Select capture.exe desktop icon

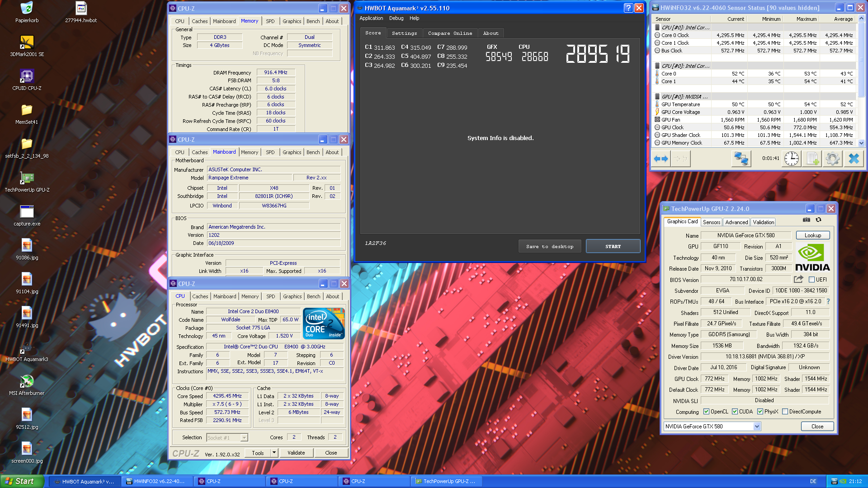click(27, 215)
